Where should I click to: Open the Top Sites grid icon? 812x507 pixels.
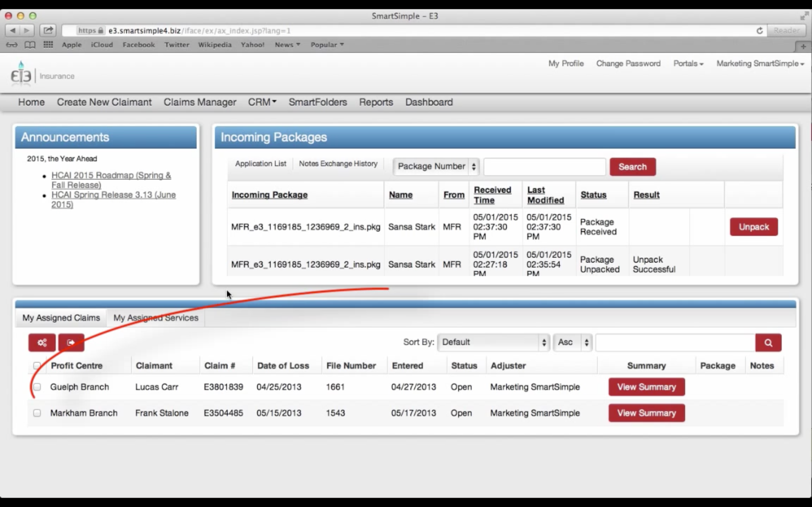[48, 45]
